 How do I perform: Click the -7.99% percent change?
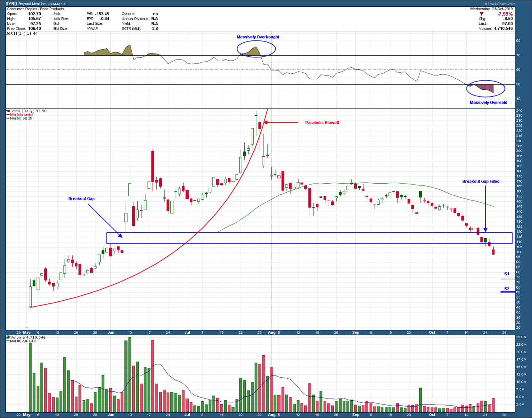(x=505, y=14)
